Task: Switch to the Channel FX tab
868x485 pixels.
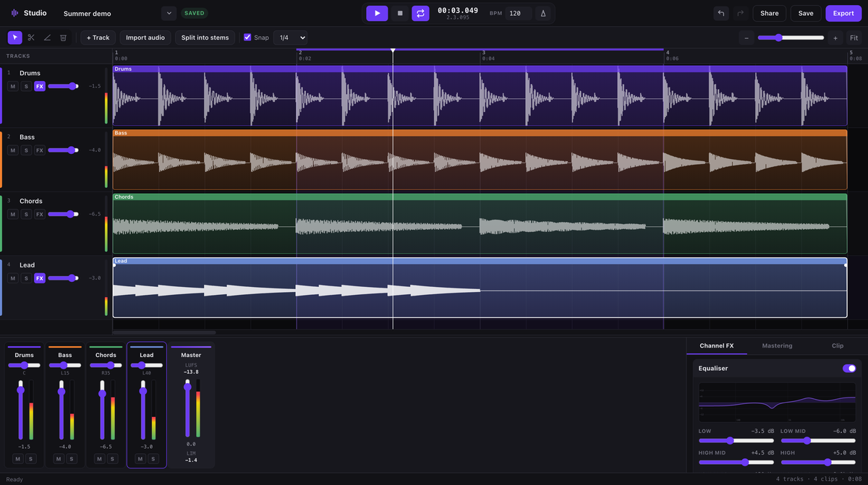Action: (x=717, y=345)
